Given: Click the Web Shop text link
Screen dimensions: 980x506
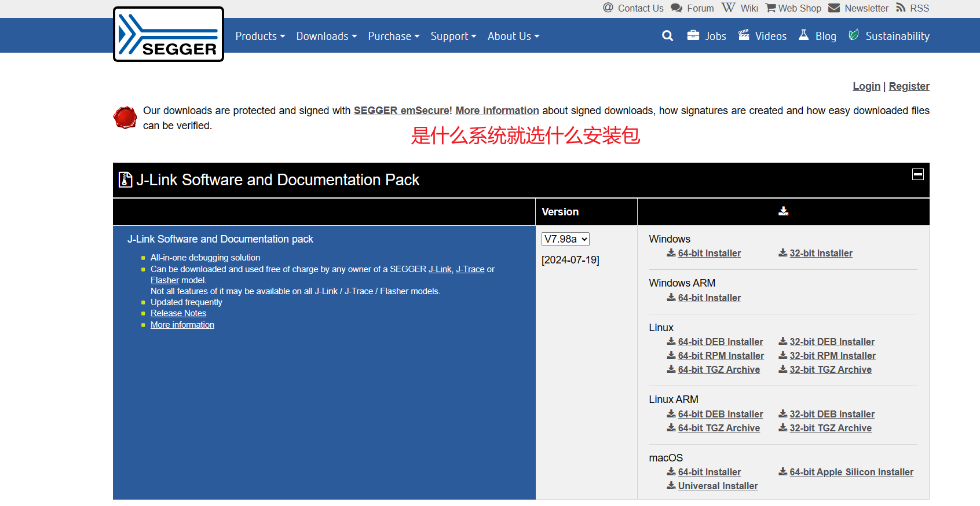Looking at the screenshot, I should [799, 8].
